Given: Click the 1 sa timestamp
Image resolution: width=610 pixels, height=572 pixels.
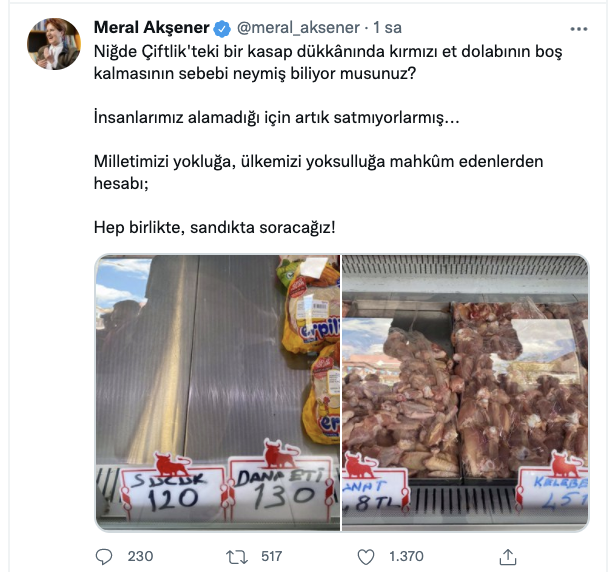Looking at the screenshot, I should (x=387, y=28).
